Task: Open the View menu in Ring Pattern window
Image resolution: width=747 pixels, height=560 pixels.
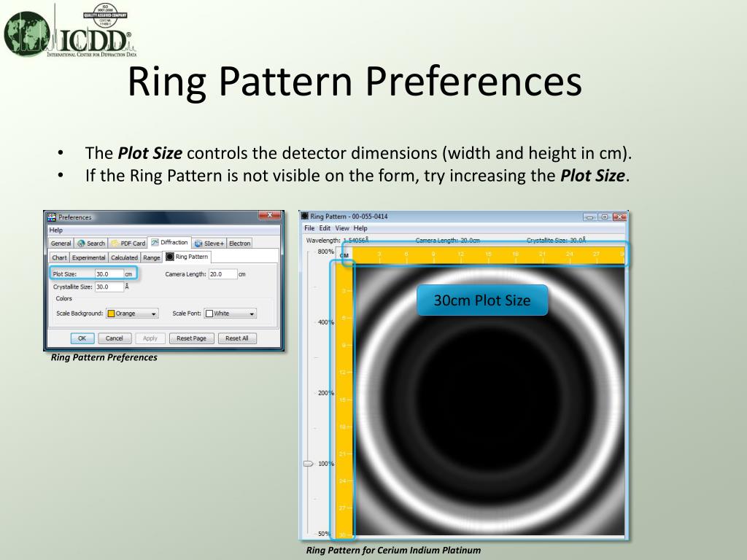Action: (x=342, y=228)
